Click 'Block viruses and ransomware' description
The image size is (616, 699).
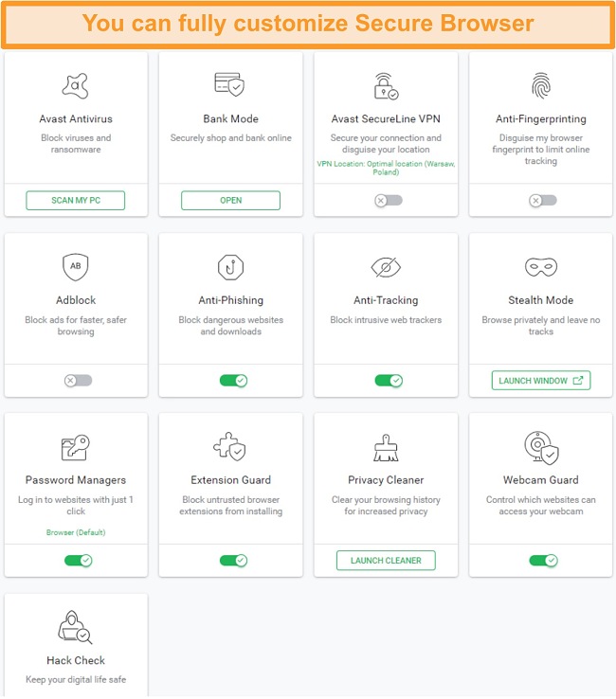[x=76, y=144]
